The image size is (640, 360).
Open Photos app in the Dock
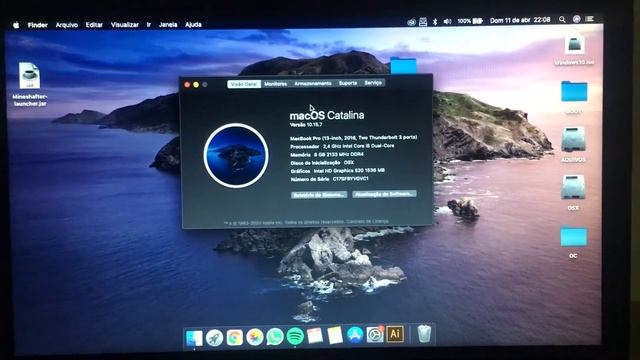tap(254, 337)
